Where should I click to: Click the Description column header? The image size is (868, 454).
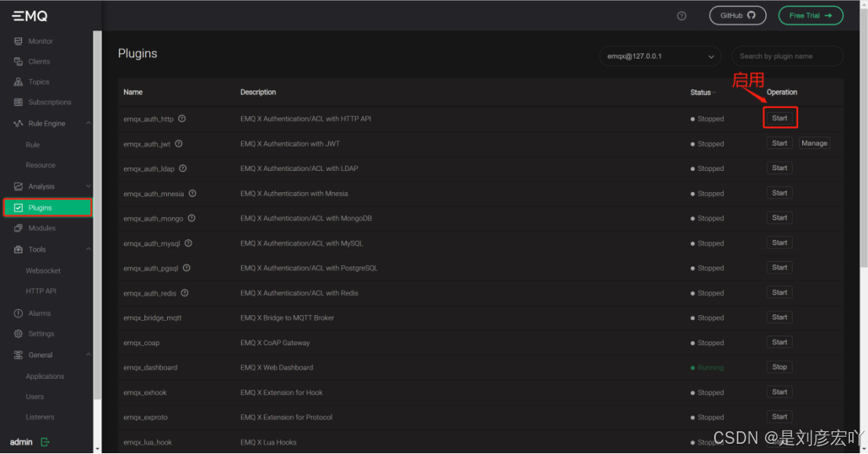pyautogui.click(x=258, y=93)
